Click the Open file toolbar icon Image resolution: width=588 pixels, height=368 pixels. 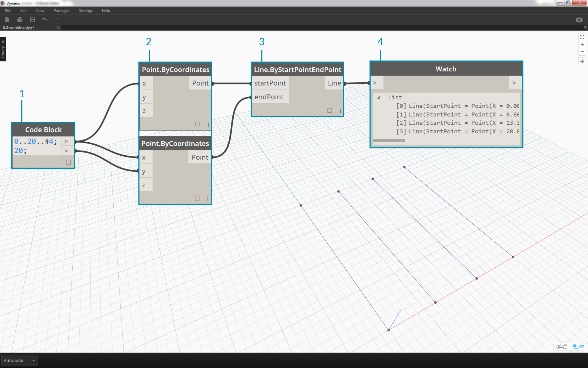(x=20, y=20)
